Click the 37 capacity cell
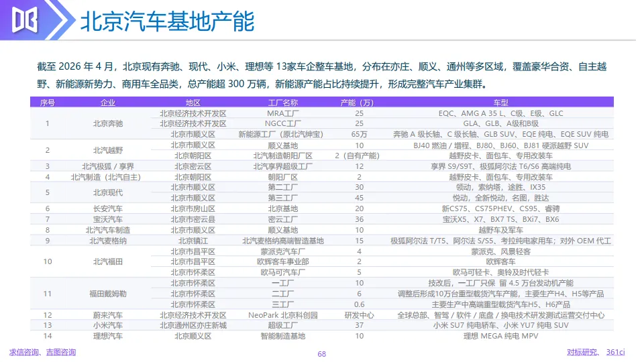644x362 pixels. coord(359,325)
